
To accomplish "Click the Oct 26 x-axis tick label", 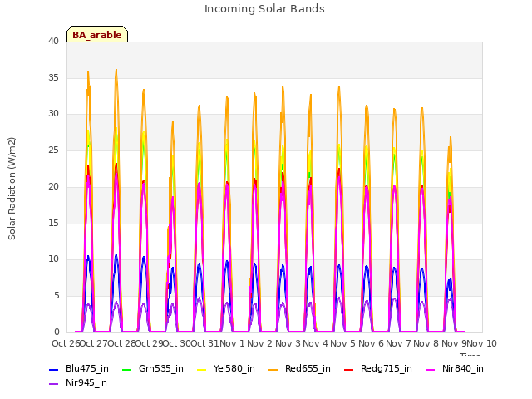I will click(x=66, y=343).
